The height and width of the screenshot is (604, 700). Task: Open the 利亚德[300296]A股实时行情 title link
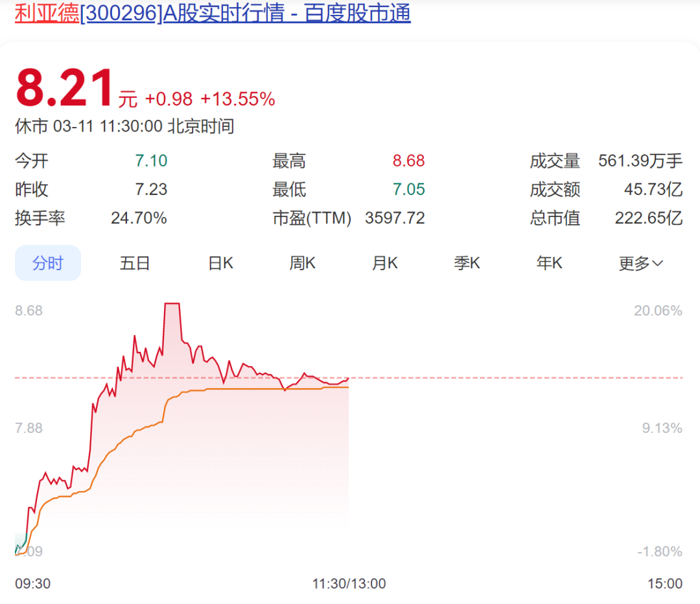[213, 12]
